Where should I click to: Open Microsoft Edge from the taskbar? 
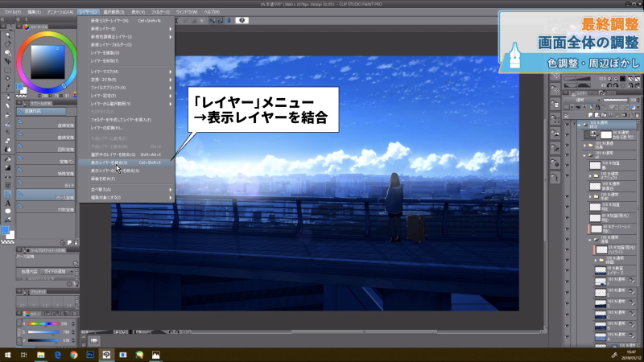tap(57, 355)
